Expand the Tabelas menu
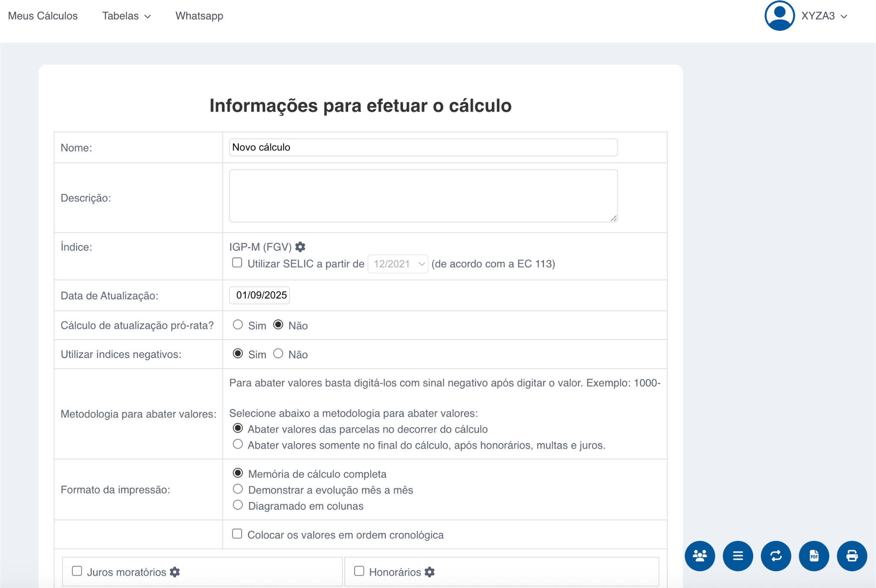Screen dimensions: 876x588 pyautogui.click(x=126, y=16)
